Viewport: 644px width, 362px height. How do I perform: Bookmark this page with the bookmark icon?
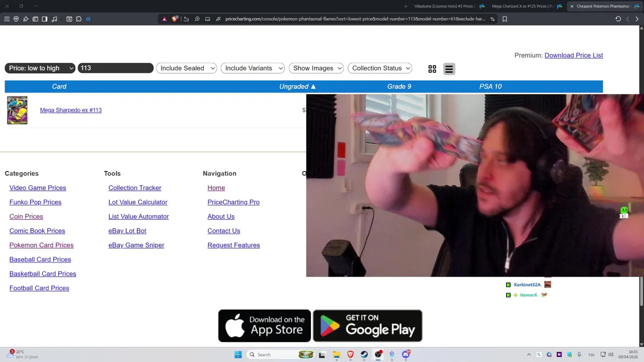(x=505, y=19)
